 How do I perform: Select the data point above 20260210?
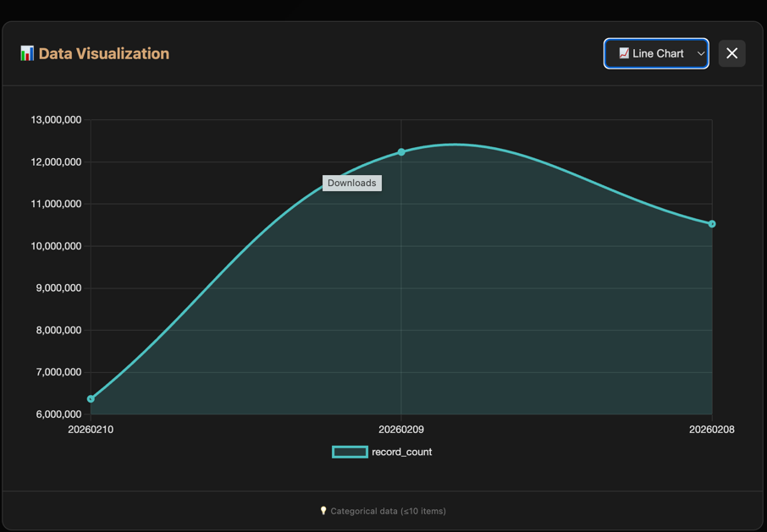(91, 397)
